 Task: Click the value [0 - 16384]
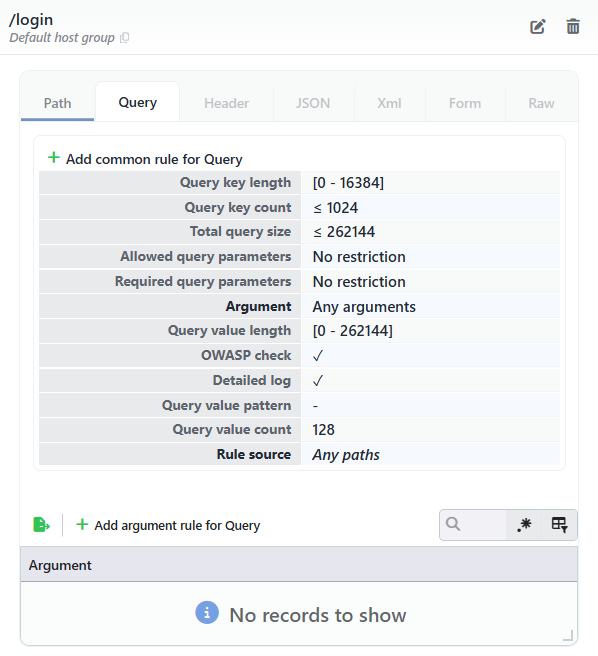[348, 182]
